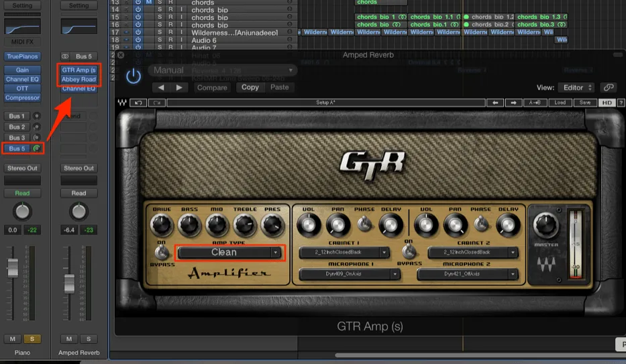Adjust Cabinet 2 Delay knob
The height and width of the screenshot is (364, 626).
point(508,225)
